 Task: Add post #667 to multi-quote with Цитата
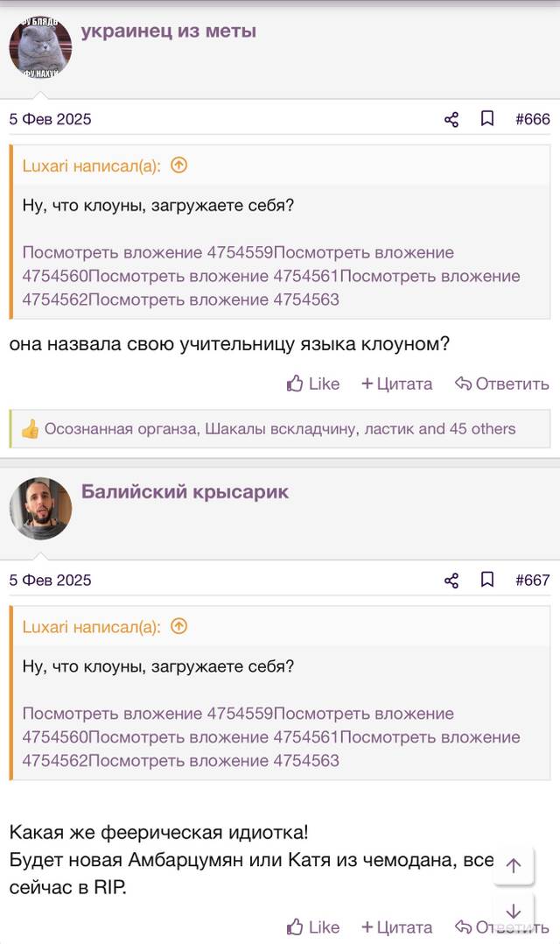pos(396,927)
